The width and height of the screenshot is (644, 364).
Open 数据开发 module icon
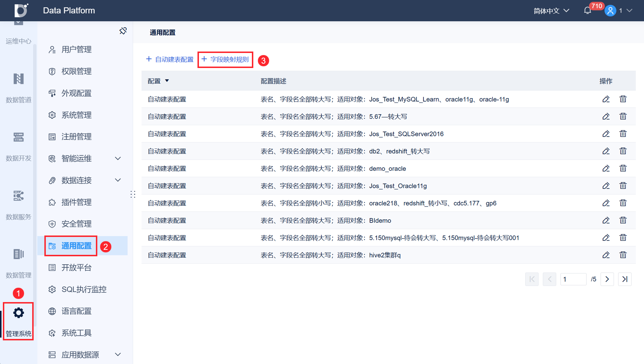click(19, 137)
